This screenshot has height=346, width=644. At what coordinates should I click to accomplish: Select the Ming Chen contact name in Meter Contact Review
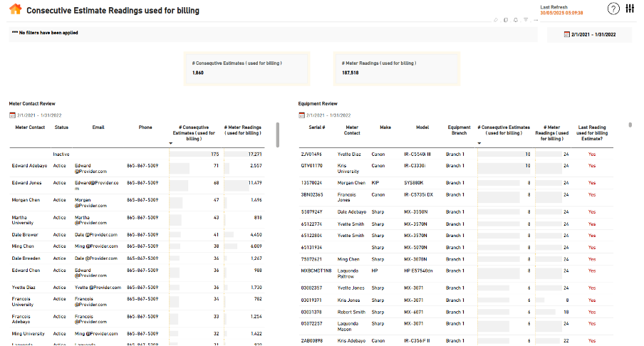(23, 246)
